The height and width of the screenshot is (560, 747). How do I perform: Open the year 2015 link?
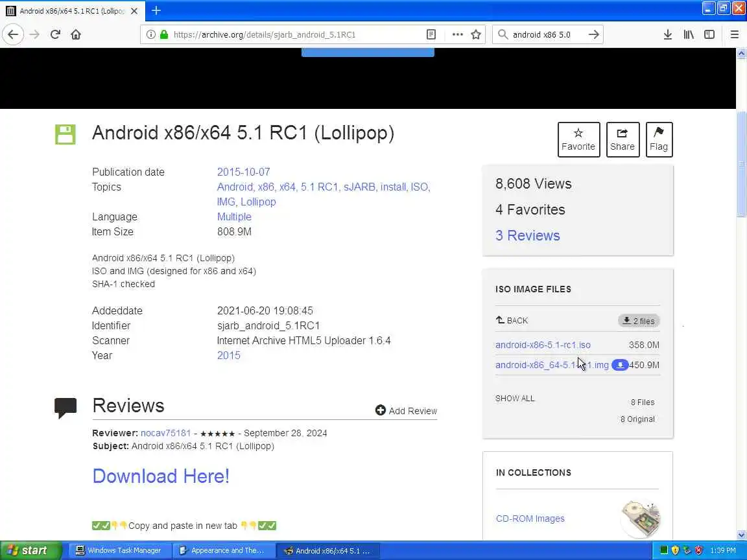click(229, 356)
